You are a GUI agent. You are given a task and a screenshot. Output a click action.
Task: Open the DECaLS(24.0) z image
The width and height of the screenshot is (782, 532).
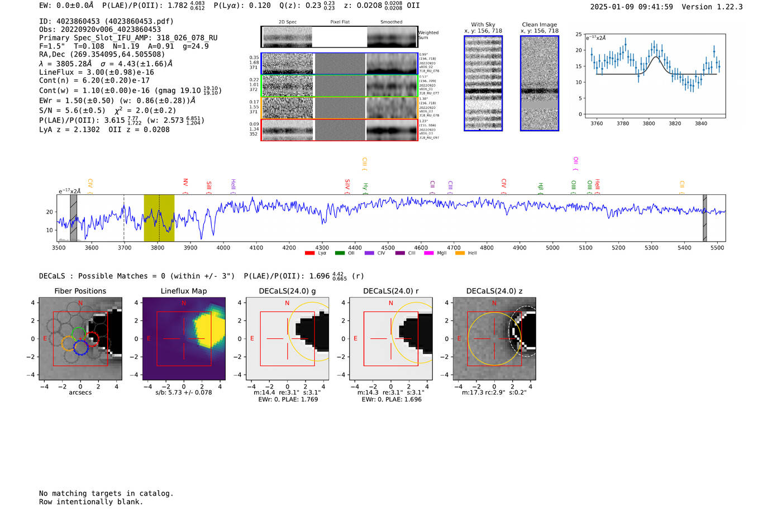tap(494, 339)
